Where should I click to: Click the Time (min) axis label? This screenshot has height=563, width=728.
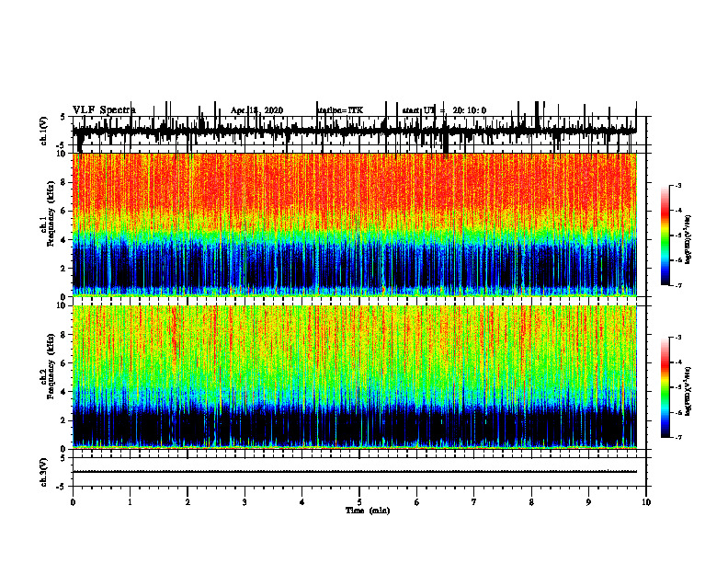(368, 511)
